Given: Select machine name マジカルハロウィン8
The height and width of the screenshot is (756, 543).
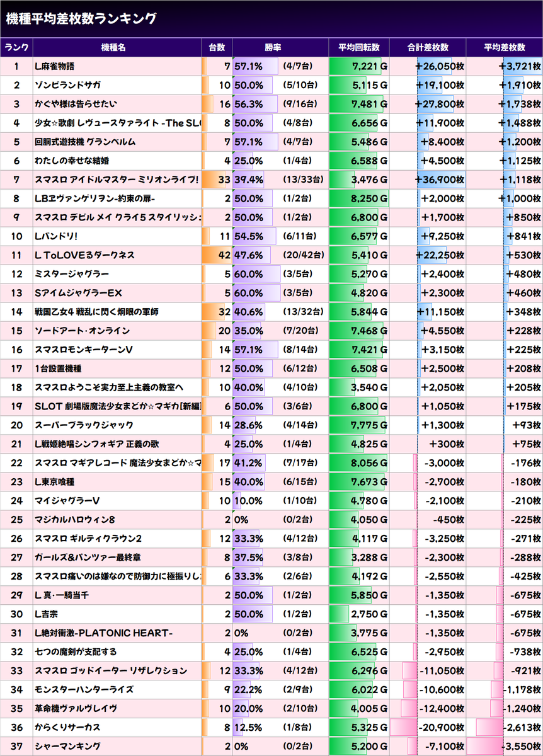Looking at the screenshot, I should point(75,520).
